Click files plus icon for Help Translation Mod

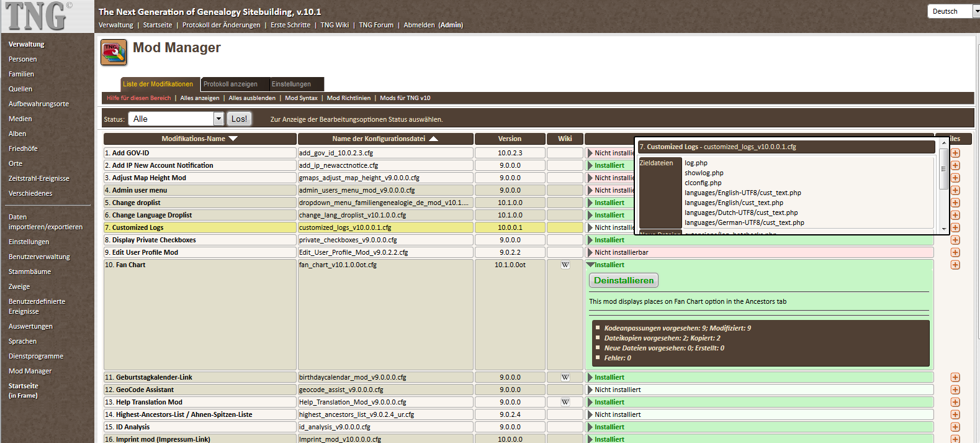tap(955, 402)
